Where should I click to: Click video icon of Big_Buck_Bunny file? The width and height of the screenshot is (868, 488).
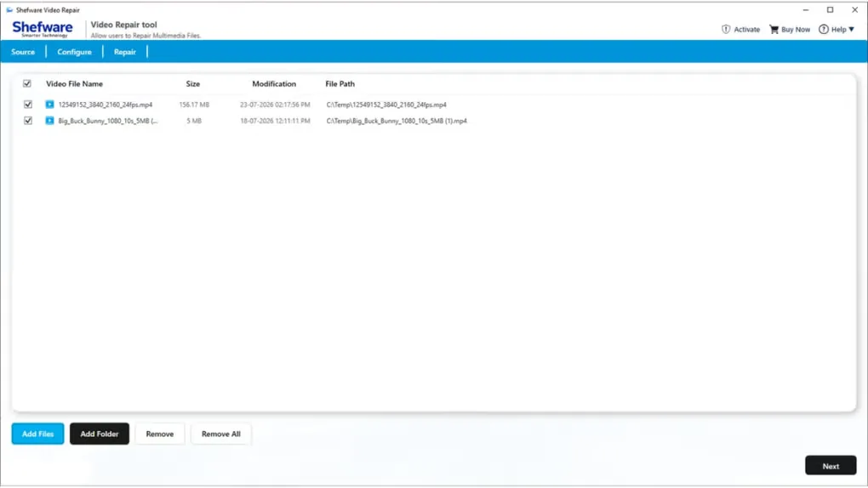pyautogui.click(x=50, y=121)
